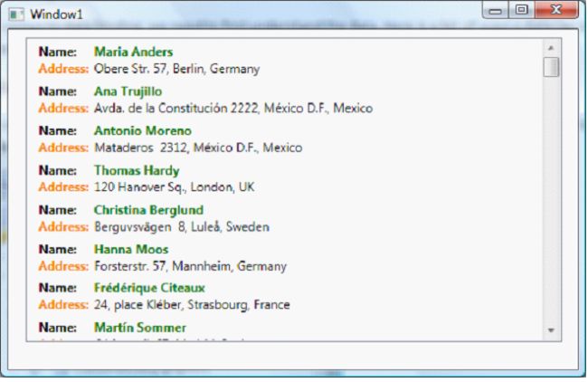Select the name Frédérique Citeaux

[149, 288]
